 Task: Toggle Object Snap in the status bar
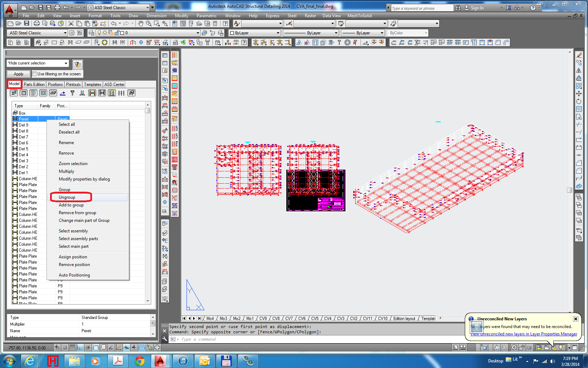[x=96, y=347]
